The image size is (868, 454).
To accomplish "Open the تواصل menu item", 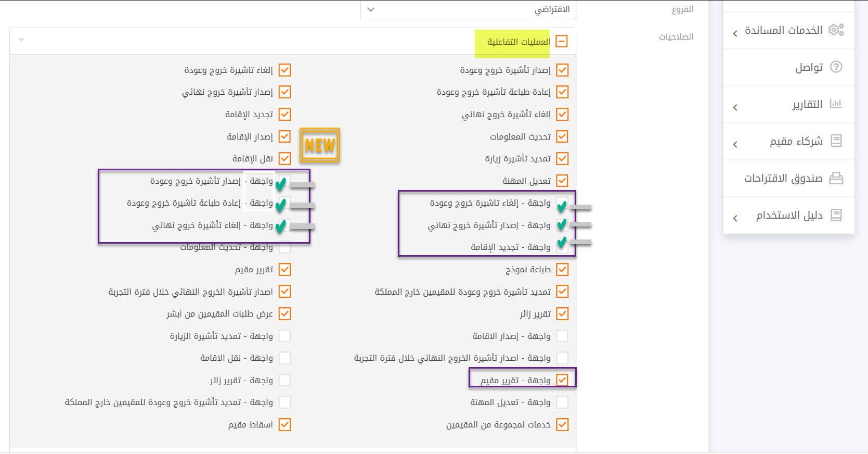I will 809,67.
